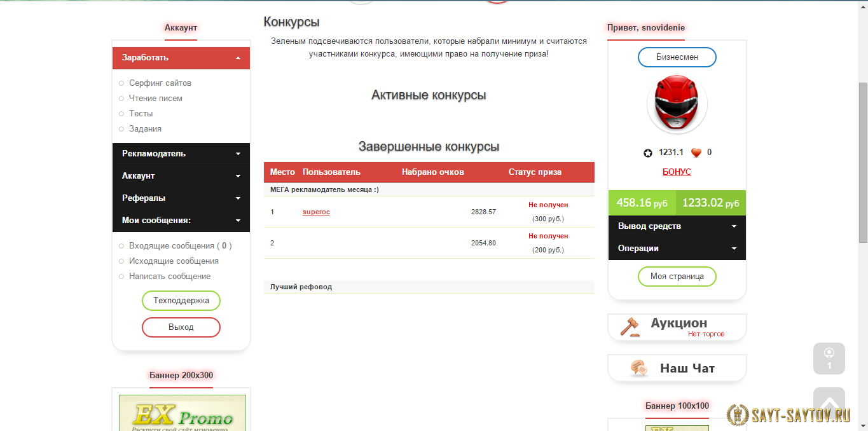Open the superoc user link
This screenshot has width=868, height=431.
coord(316,212)
